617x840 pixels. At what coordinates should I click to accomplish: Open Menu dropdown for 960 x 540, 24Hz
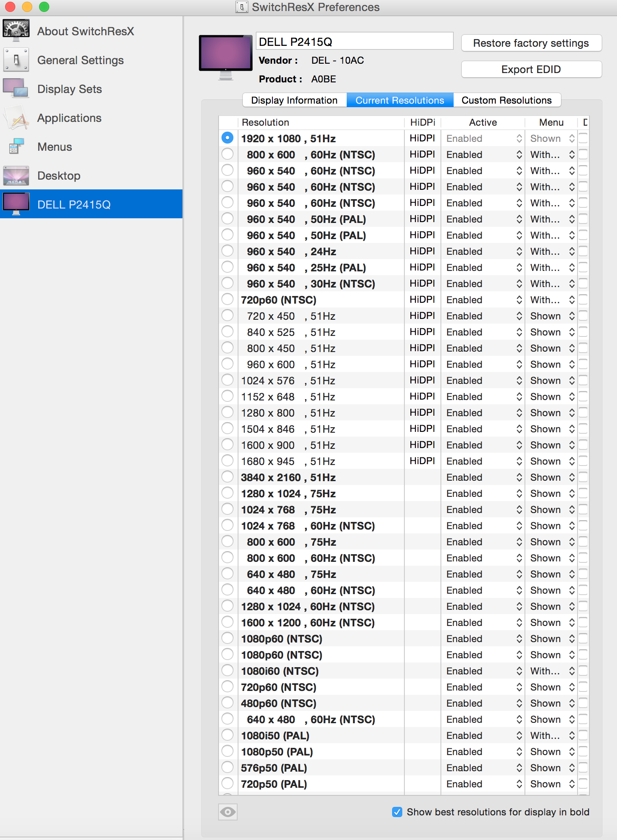pos(552,251)
